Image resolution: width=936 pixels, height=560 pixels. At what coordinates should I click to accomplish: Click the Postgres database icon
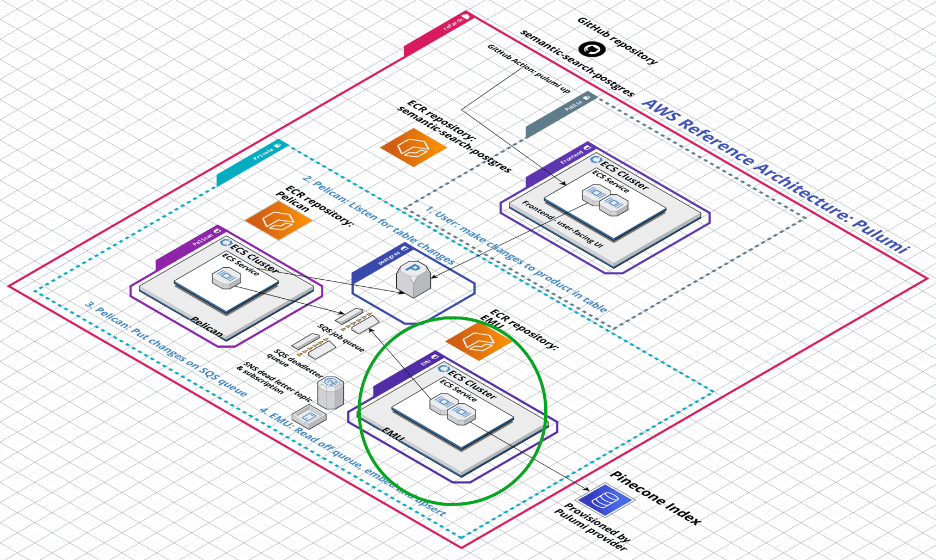click(x=412, y=278)
